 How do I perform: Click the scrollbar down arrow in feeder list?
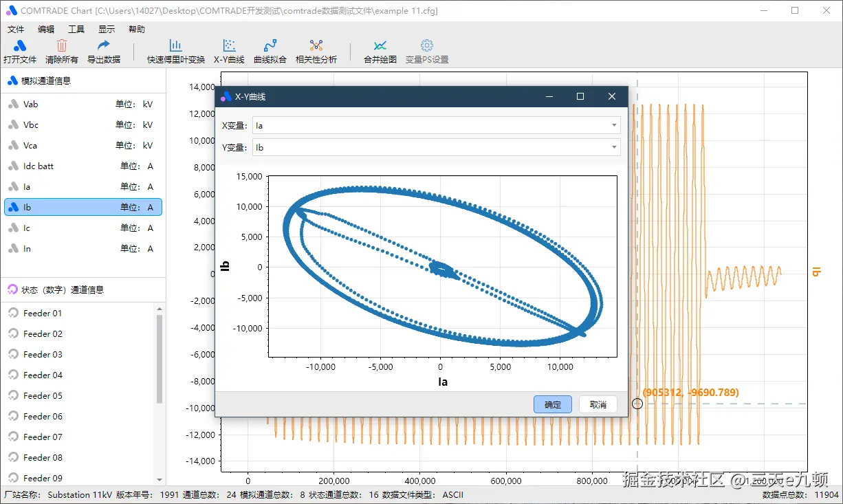pos(160,480)
